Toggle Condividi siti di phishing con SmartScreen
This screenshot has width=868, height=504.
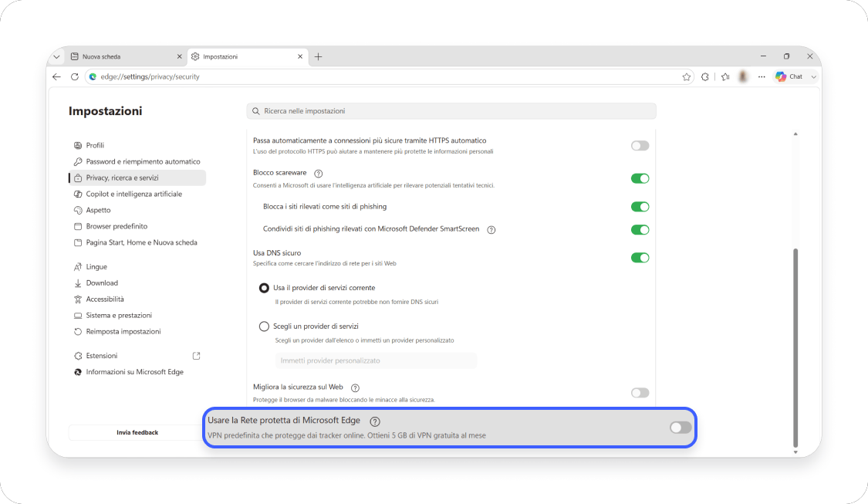640,229
